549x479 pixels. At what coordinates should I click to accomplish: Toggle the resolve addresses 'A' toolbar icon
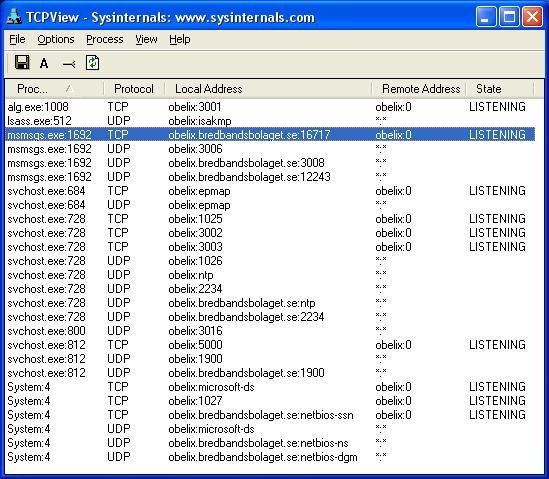pyautogui.click(x=44, y=64)
